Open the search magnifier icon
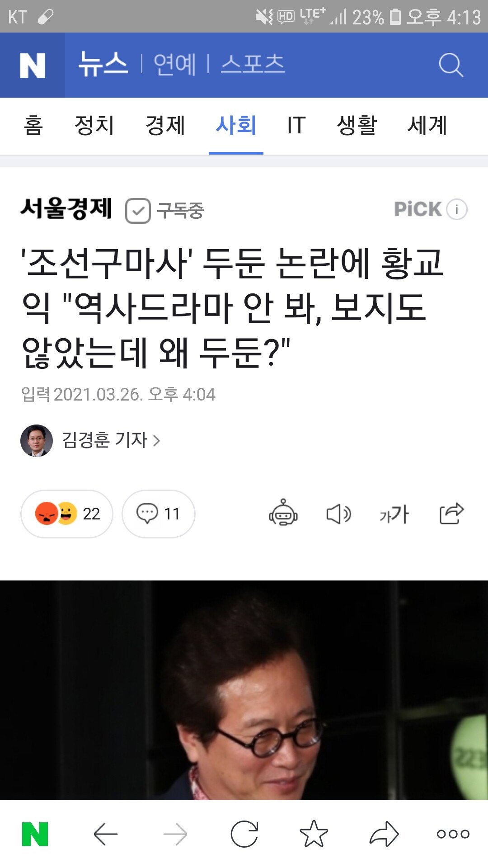This screenshot has width=488, height=868. (451, 65)
